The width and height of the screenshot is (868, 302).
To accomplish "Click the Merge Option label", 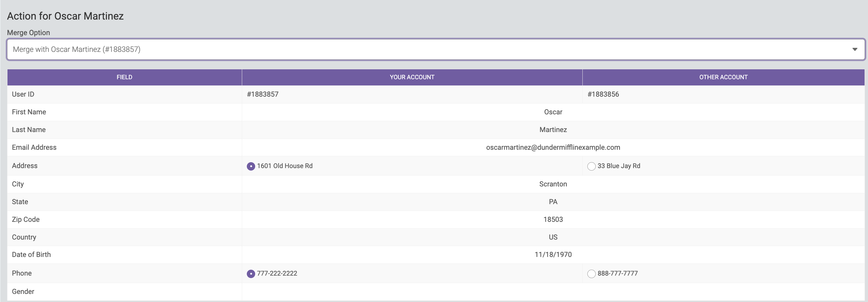I will coord(28,33).
